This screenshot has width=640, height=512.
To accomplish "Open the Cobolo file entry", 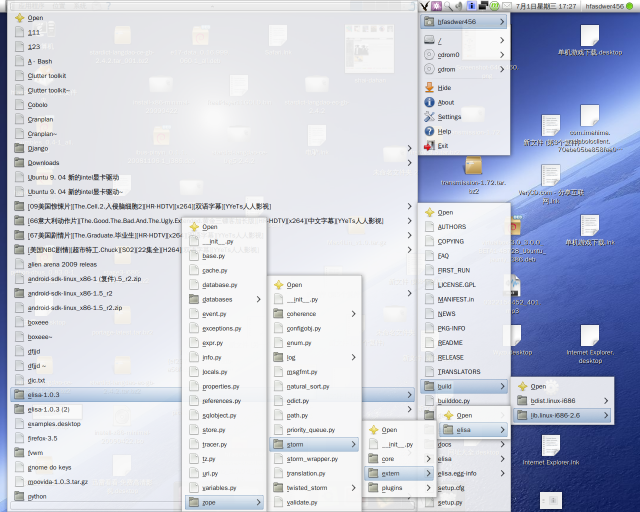I will pyautogui.click(x=38, y=105).
